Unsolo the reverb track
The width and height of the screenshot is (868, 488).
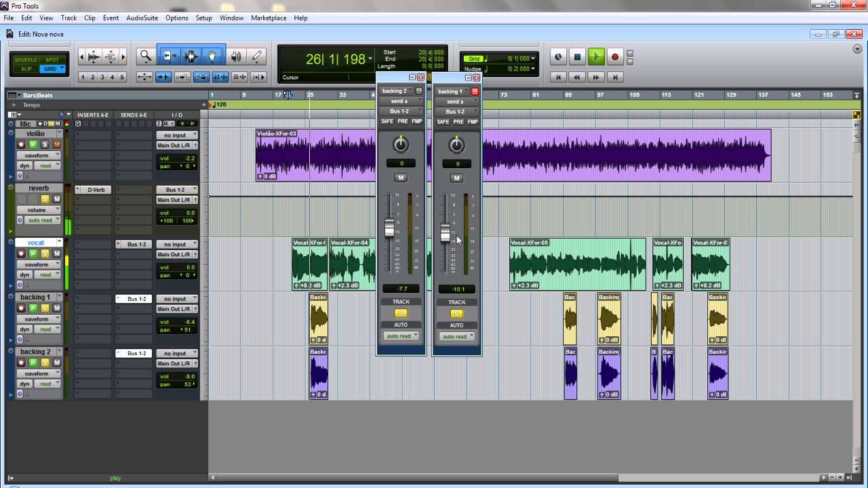pos(45,199)
